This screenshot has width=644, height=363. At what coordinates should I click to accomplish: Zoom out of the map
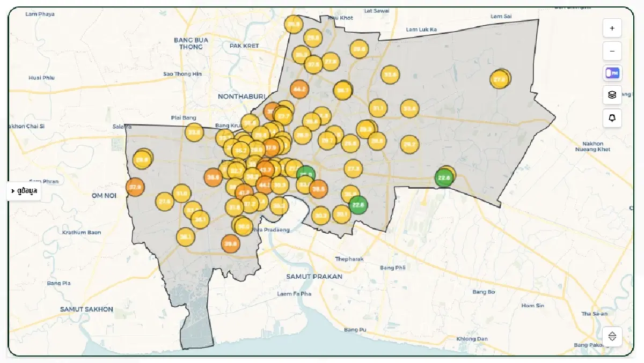(612, 51)
